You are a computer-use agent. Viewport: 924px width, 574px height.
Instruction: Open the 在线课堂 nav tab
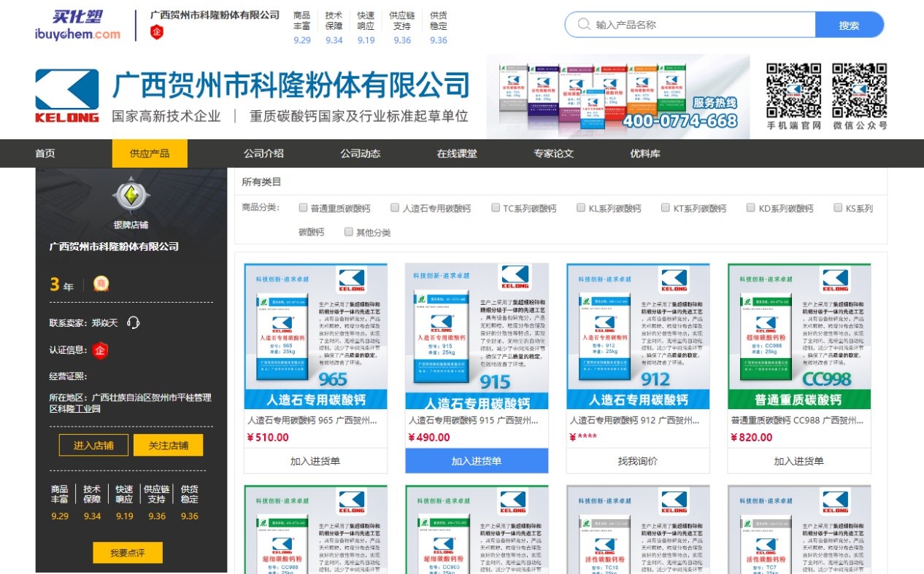[457, 153]
